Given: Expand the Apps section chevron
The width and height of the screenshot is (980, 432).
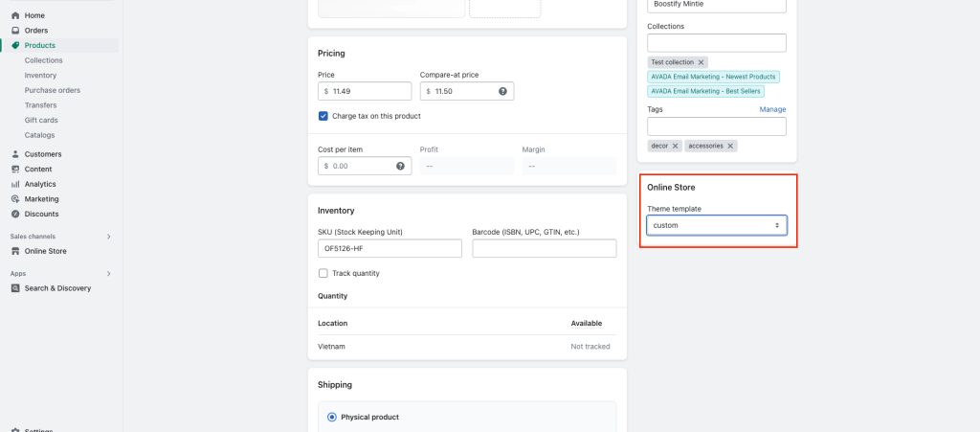Looking at the screenshot, I should click(x=109, y=274).
